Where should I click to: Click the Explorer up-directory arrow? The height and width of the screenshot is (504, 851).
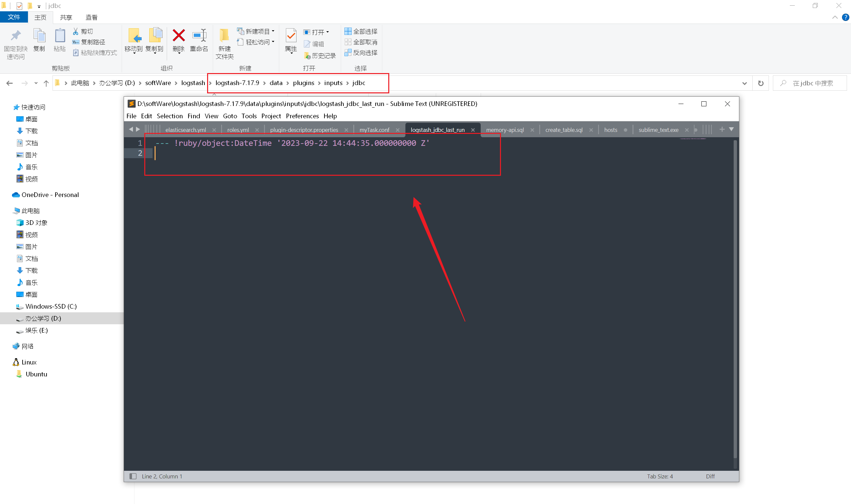(x=46, y=83)
